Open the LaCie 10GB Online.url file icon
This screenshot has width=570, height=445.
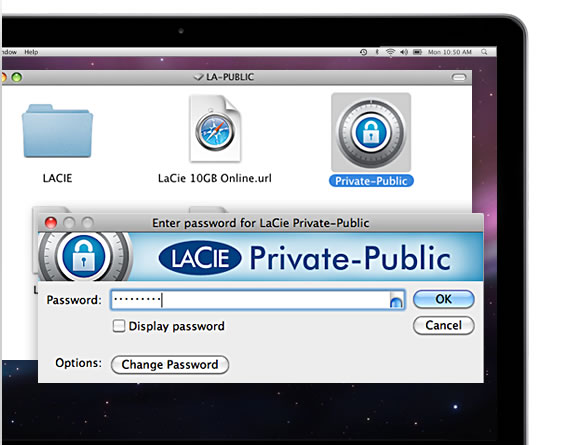click(x=215, y=128)
